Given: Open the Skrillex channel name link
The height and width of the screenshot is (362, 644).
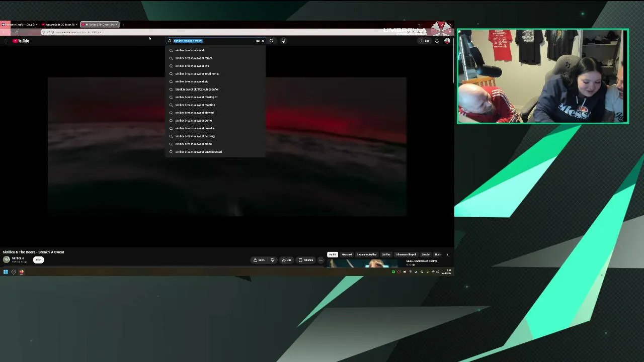Looking at the screenshot, I should tap(18, 258).
